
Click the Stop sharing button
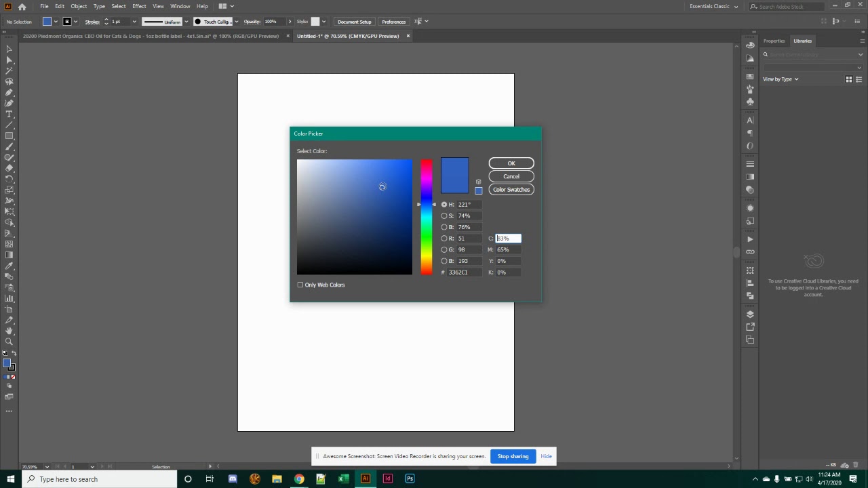tap(513, 456)
